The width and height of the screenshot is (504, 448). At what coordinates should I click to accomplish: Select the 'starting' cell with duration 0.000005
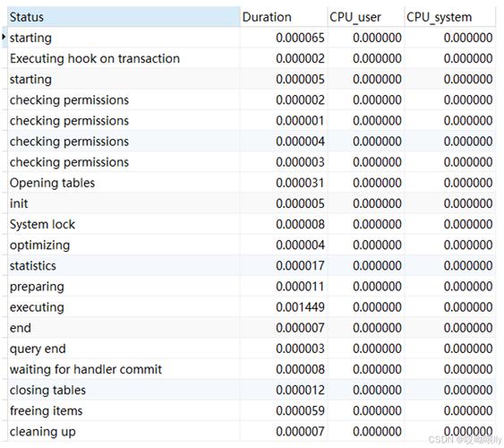click(x=124, y=80)
